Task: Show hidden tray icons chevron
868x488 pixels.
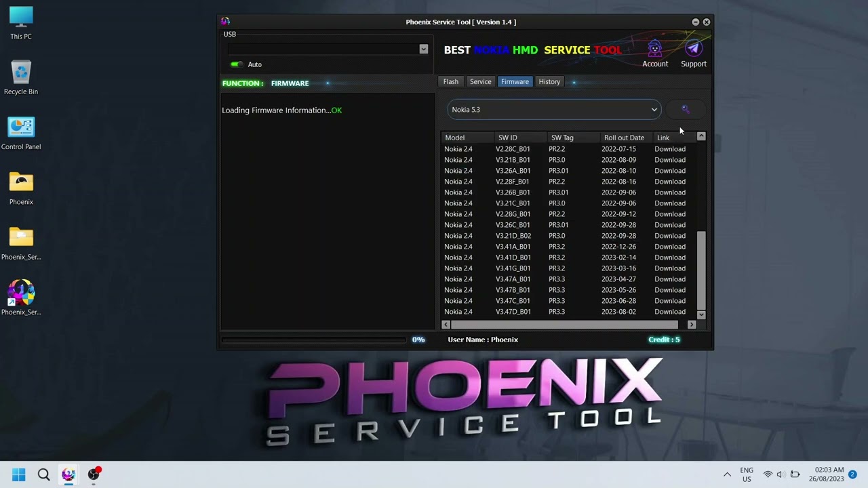Action: pyautogui.click(x=727, y=475)
